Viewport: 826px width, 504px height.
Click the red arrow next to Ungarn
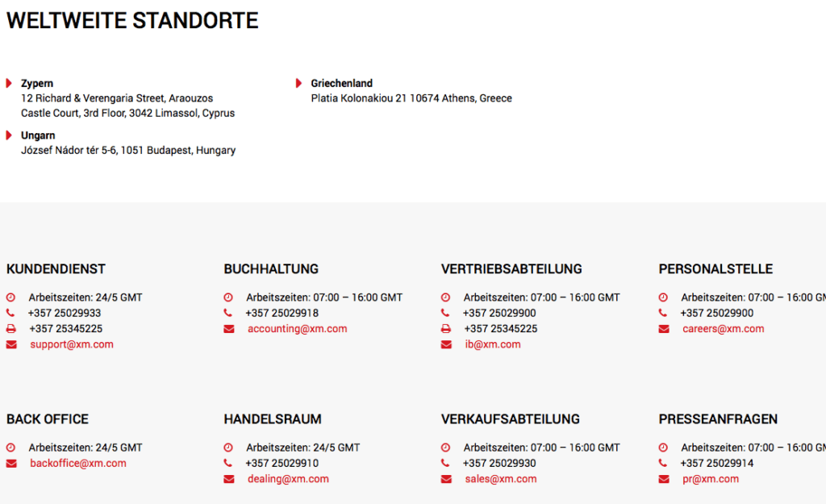[9, 135]
